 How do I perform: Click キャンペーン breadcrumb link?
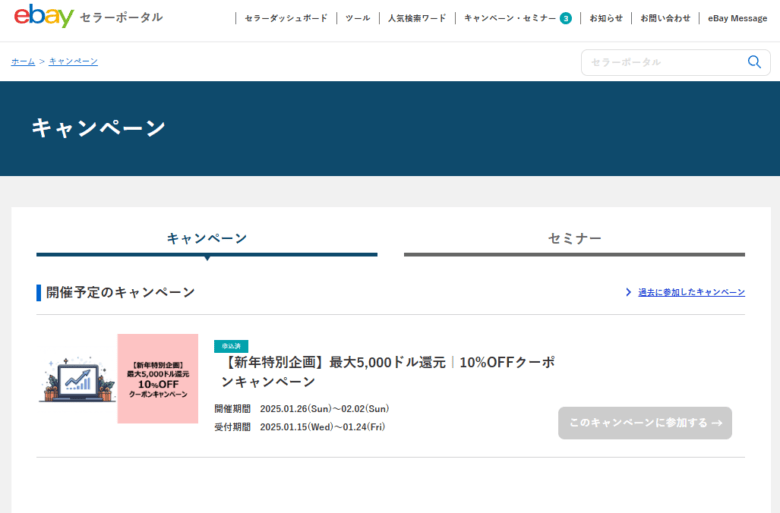click(x=73, y=62)
